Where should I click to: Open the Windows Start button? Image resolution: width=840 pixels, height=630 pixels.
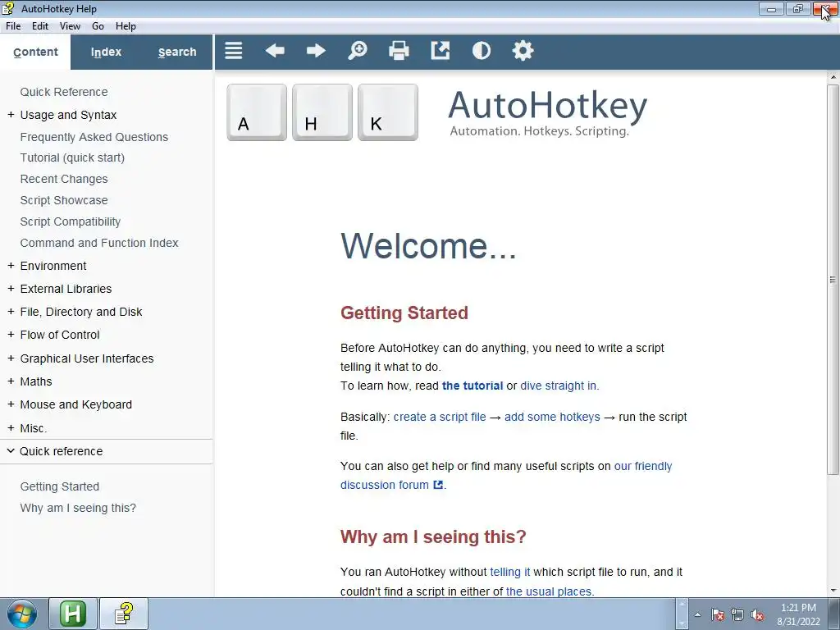pyautogui.click(x=22, y=614)
